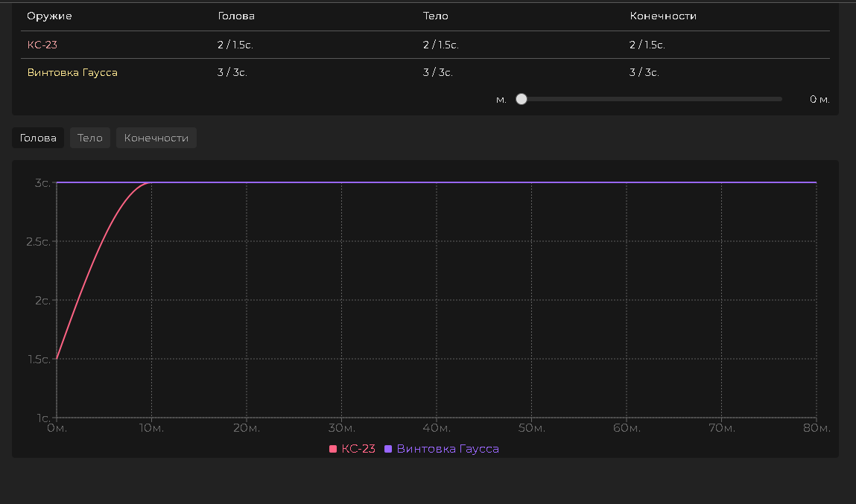Click the Голова column header in the table
This screenshot has height=504, width=856.
click(236, 16)
